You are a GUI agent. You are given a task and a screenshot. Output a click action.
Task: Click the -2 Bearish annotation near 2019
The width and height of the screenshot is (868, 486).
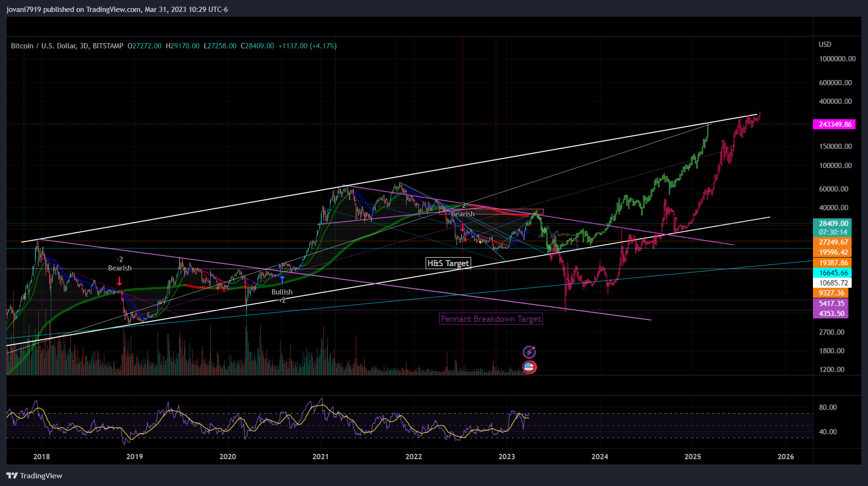(120, 264)
